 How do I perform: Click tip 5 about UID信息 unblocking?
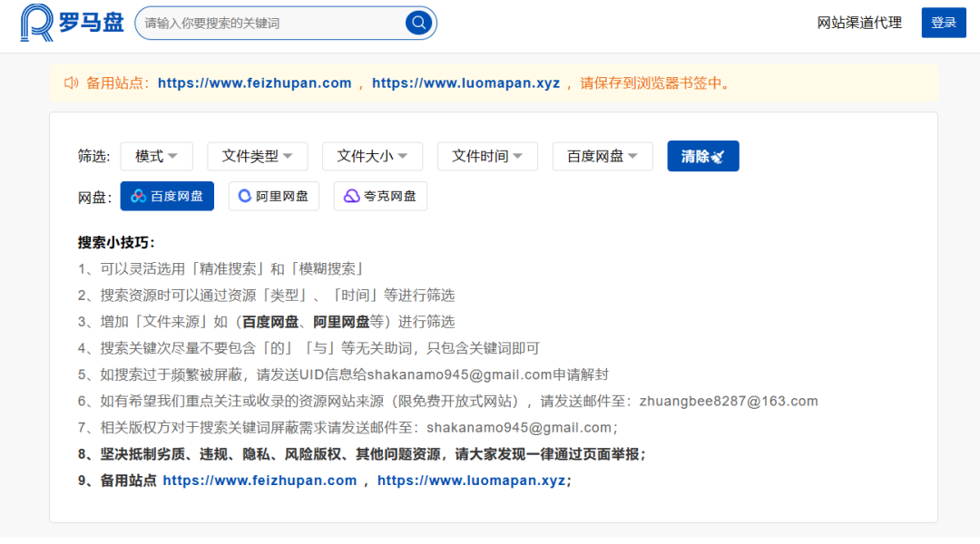click(x=343, y=374)
